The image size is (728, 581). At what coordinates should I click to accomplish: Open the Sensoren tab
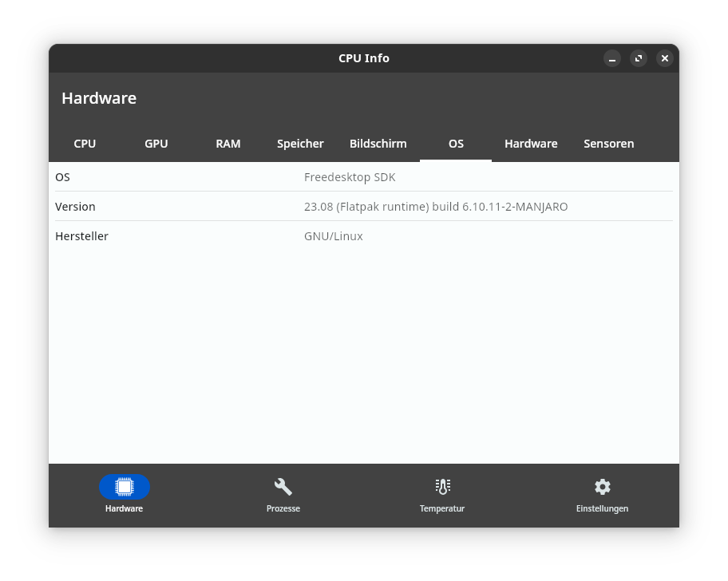coord(609,144)
